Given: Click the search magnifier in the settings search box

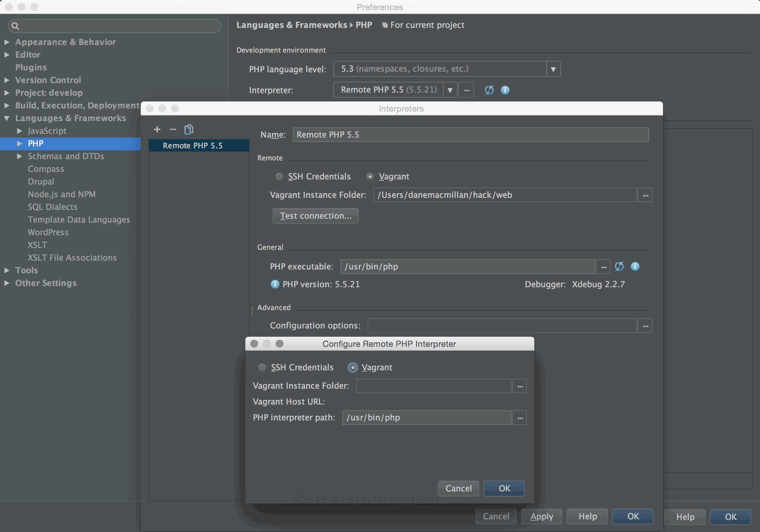Looking at the screenshot, I should [15, 26].
